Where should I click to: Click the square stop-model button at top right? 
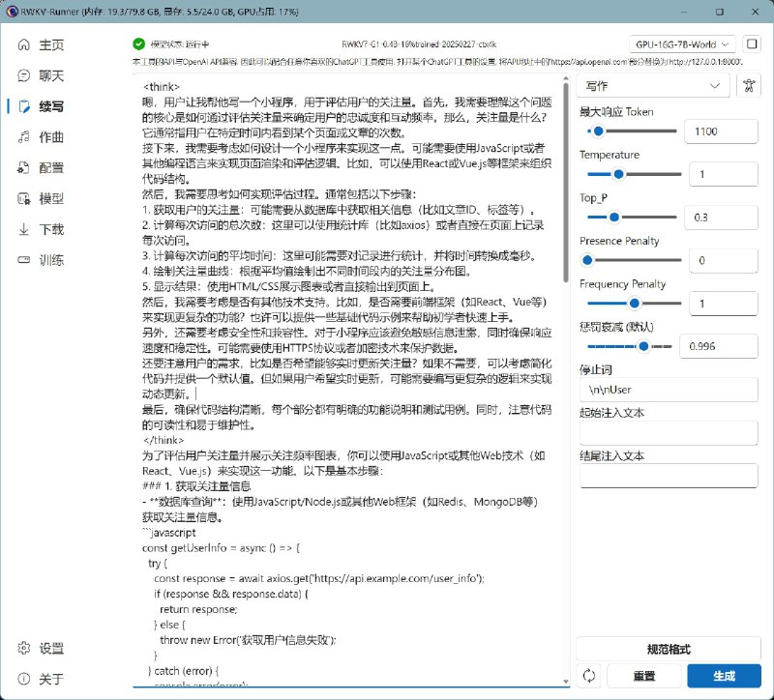[752, 44]
